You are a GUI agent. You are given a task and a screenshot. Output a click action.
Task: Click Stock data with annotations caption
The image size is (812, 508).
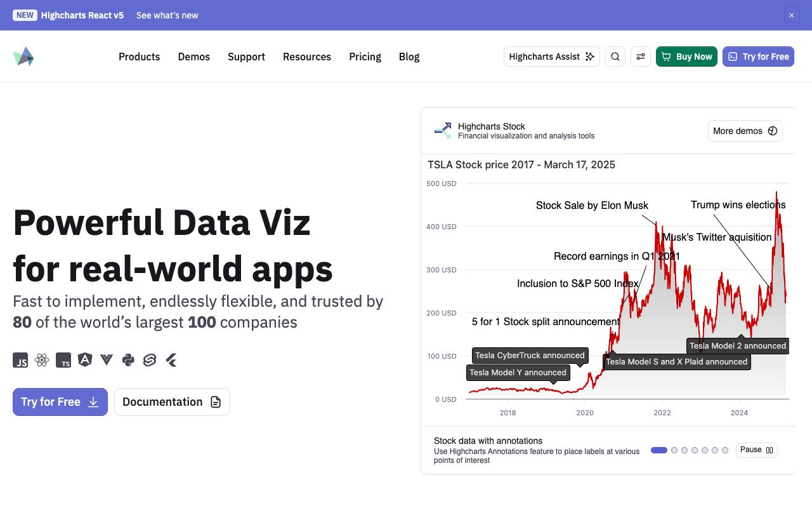tap(488, 441)
